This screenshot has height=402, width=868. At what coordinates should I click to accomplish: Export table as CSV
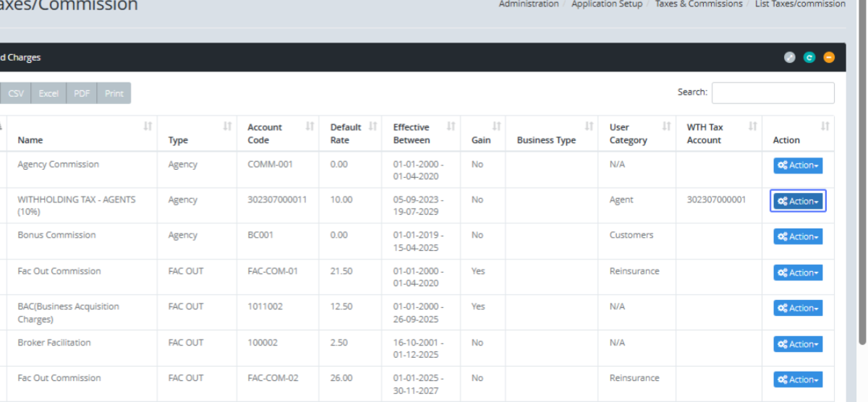[x=16, y=93]
